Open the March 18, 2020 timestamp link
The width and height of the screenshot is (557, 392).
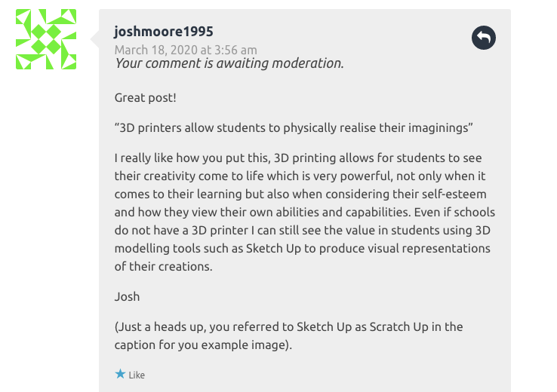coord(185,50)
